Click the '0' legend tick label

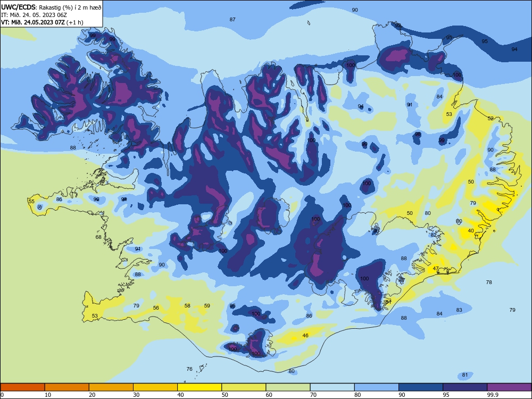2,395
